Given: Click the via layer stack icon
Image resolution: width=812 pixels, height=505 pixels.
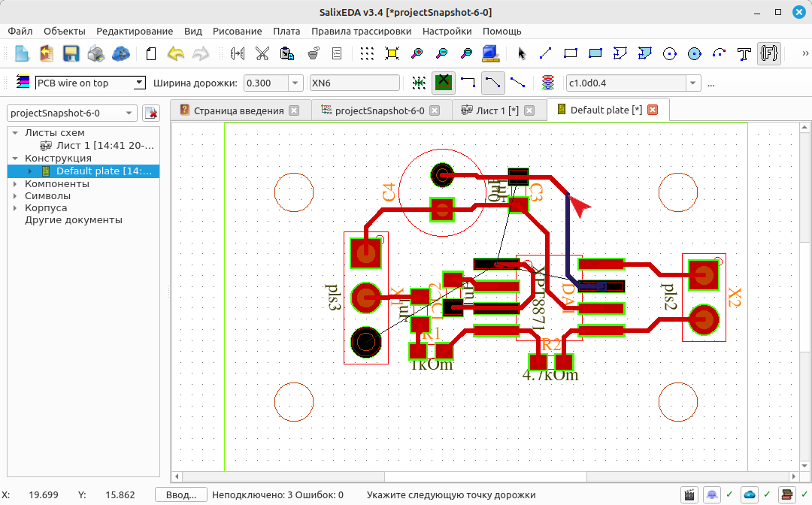Looking at the screenshot, I should [548, 82].
